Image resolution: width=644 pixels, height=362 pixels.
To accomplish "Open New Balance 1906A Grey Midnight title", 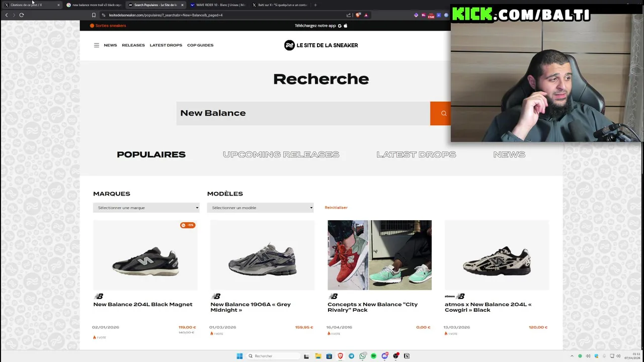I will click(251, 307).
